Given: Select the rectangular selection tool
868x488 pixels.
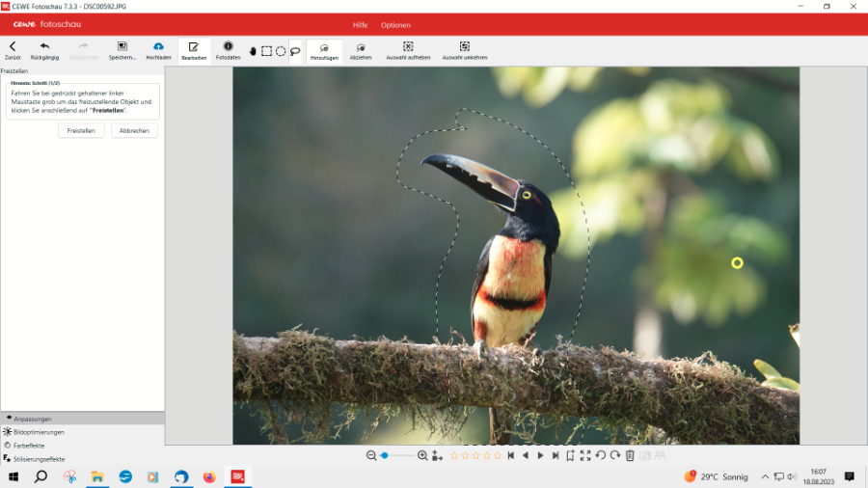Looking at the screenshot, I should pos(266,51).
